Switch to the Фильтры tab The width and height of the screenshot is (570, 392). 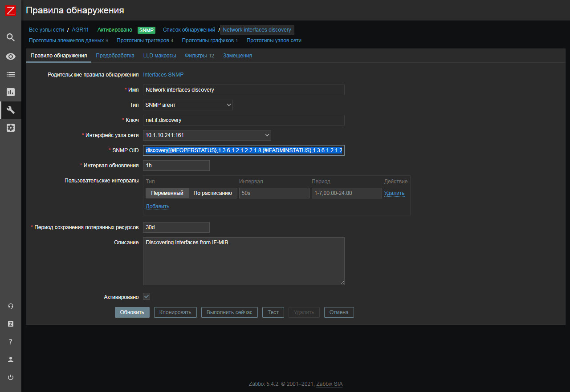199,56
